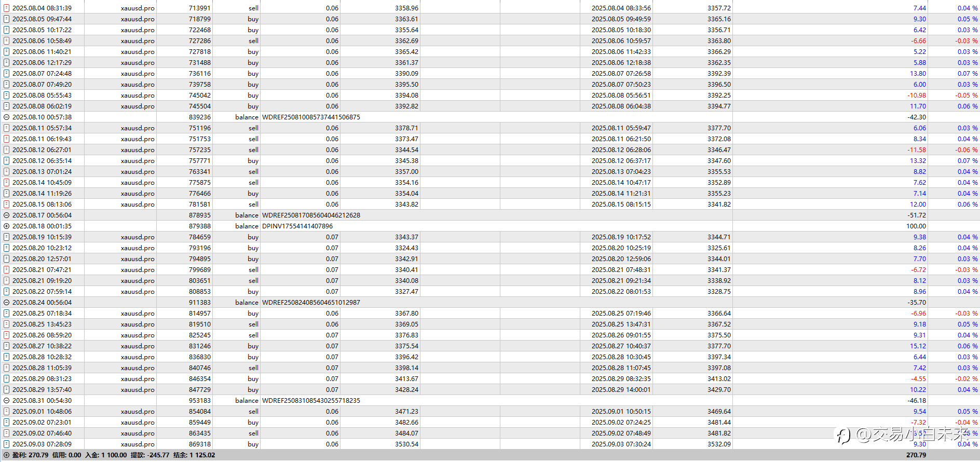Select ticket number 713991

[199, 8]
